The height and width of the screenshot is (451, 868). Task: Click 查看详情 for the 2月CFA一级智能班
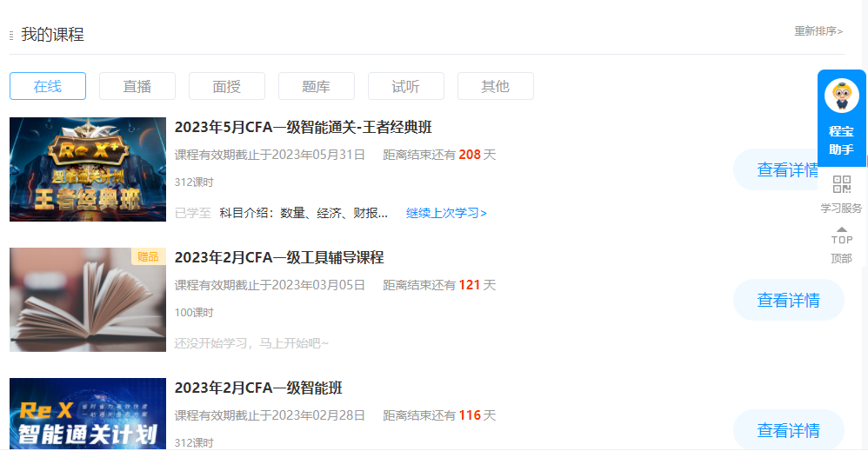pyautogui.click(x=788, y=430)
